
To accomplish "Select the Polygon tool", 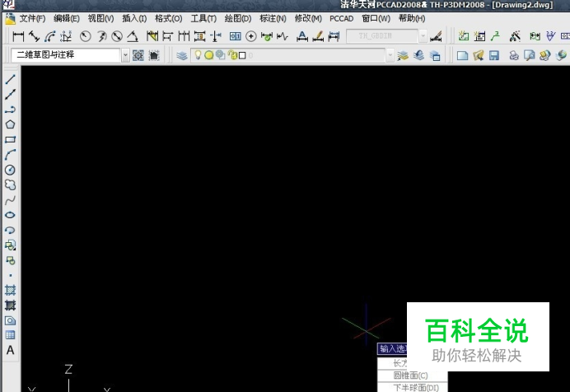I will click(10, 124).
